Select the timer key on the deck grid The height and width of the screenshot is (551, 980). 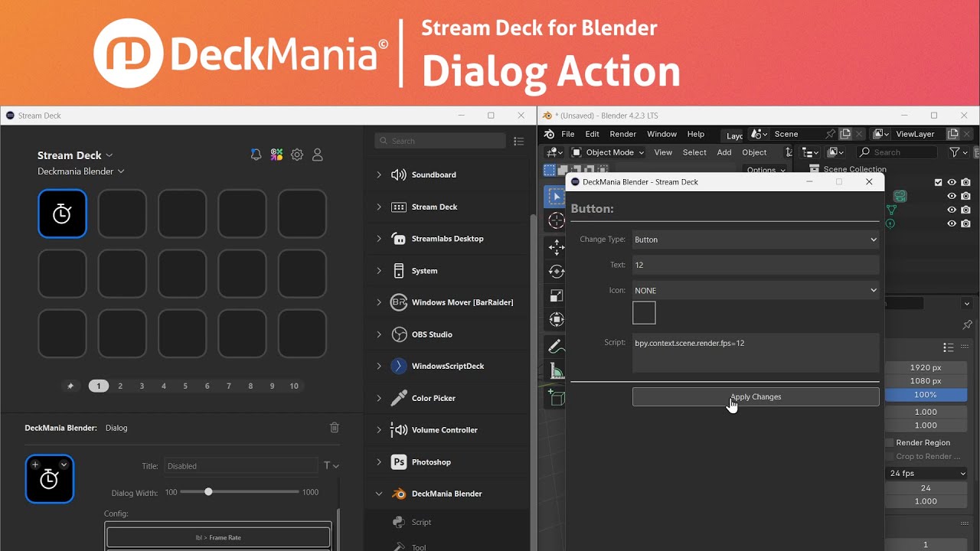tap(62, 214)
